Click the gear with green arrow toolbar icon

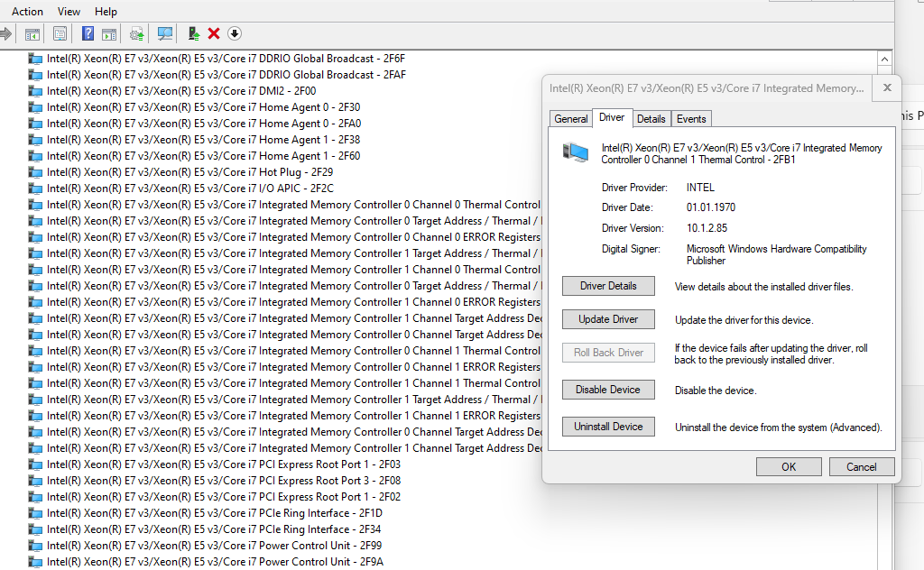[x=137, y=34]
